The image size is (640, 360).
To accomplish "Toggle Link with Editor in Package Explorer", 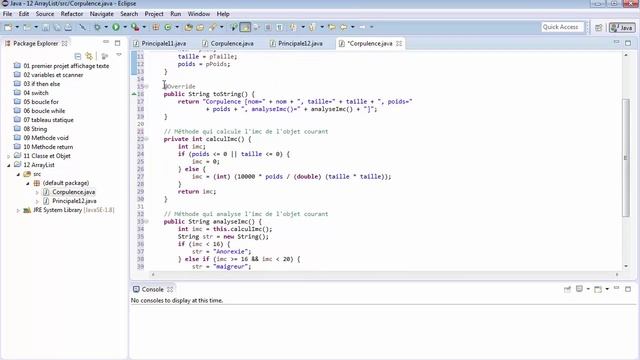I will tap(89, 56).
